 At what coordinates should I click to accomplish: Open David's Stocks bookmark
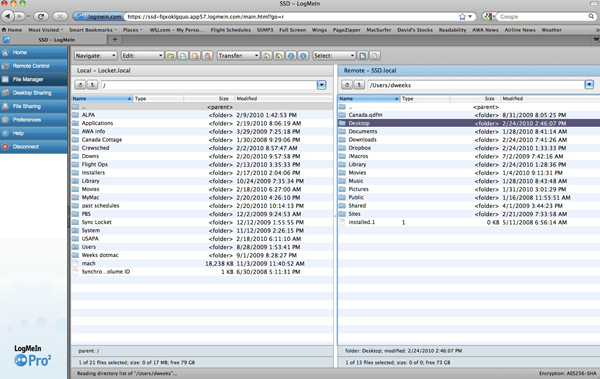(x=415, y=30)
